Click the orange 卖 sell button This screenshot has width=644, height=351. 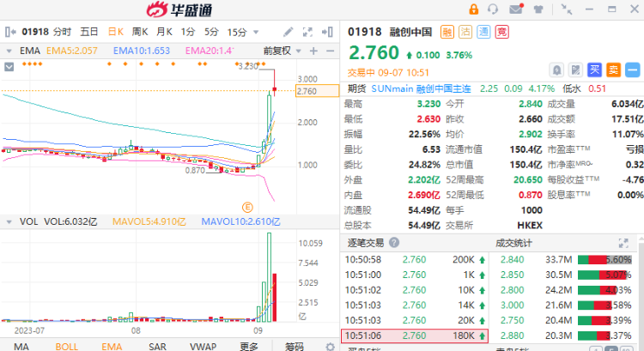pyautogui.click(x=613, y=70)
